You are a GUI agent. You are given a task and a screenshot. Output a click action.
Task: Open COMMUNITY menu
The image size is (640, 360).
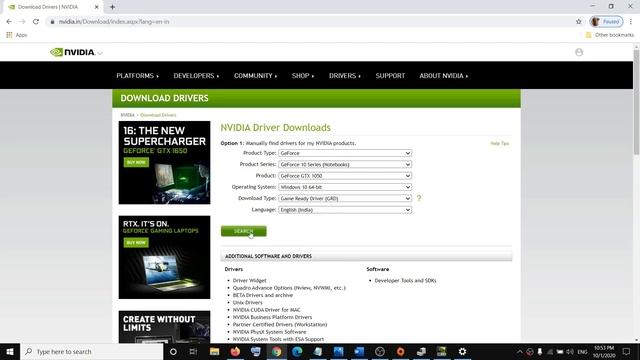click(x=256, y=76)
